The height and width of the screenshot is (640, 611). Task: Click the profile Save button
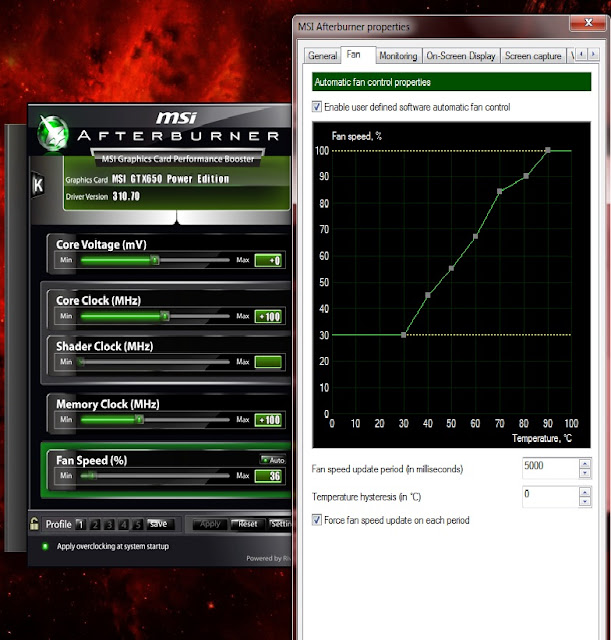(x=160, y=524)
